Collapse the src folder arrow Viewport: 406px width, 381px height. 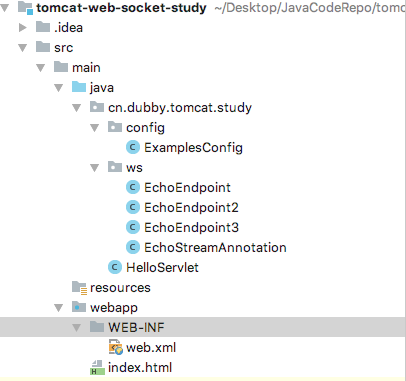[x=23, y=48]
